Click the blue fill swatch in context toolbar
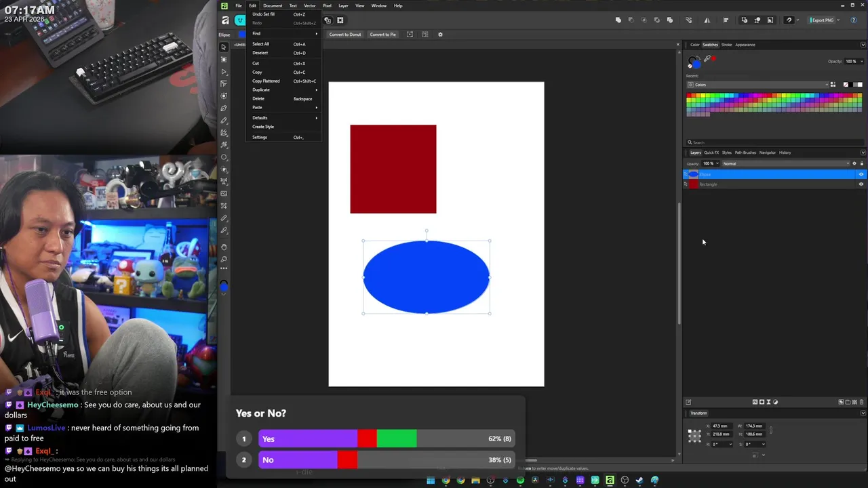 pyautogui.click(x=241, y=34)
